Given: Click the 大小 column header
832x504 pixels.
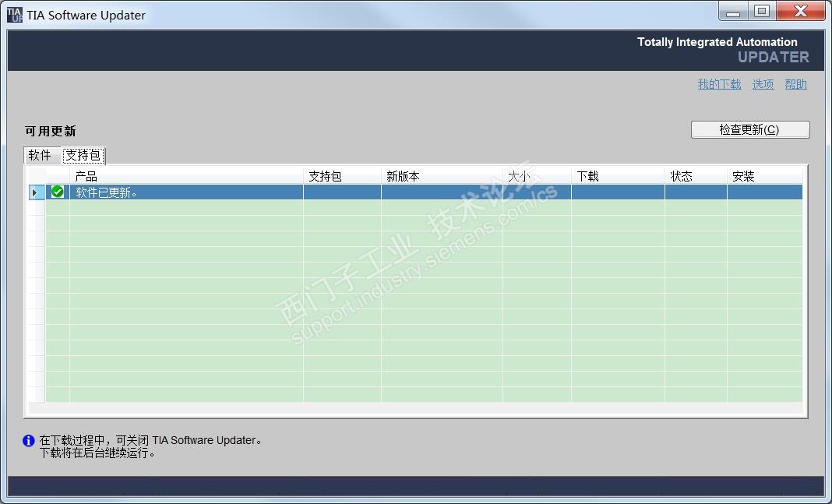Looking at the screenshot, I should coord(537,176).
